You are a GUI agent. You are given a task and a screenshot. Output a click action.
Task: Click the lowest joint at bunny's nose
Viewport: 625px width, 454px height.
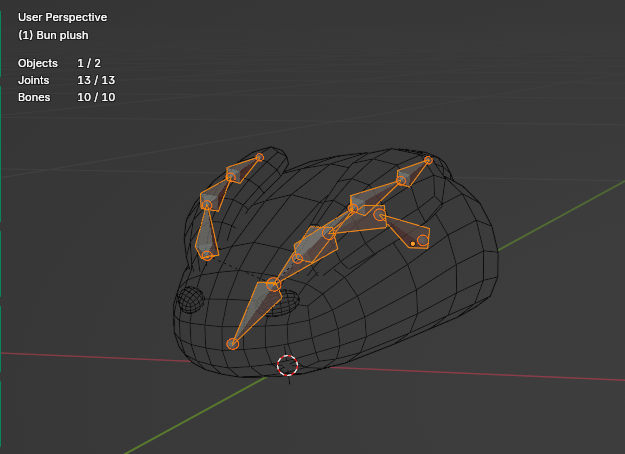[x=233, y=344]
